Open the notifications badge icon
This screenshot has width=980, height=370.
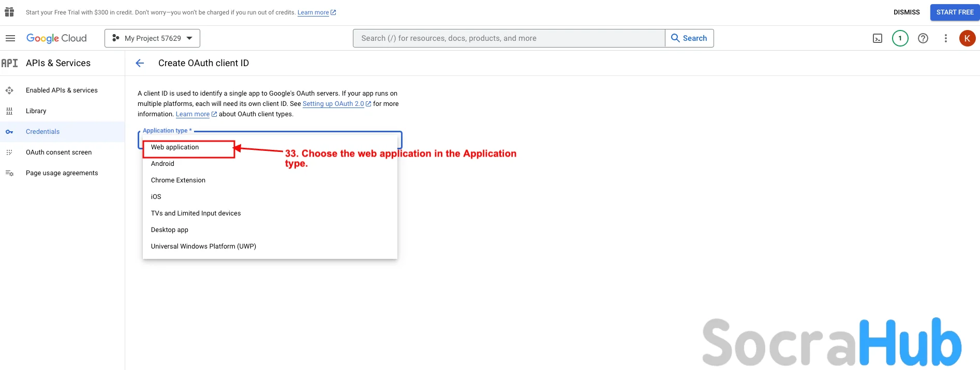(x=900, y=38)
